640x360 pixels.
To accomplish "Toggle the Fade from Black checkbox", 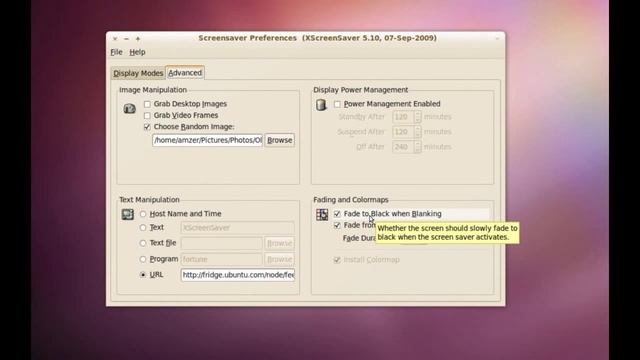I will click(337, 225).
